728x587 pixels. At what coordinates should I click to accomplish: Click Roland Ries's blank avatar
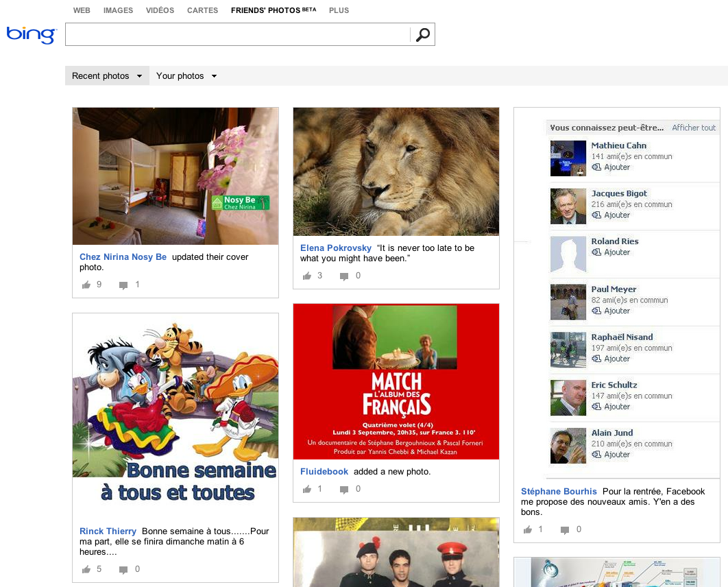point(568,254)
